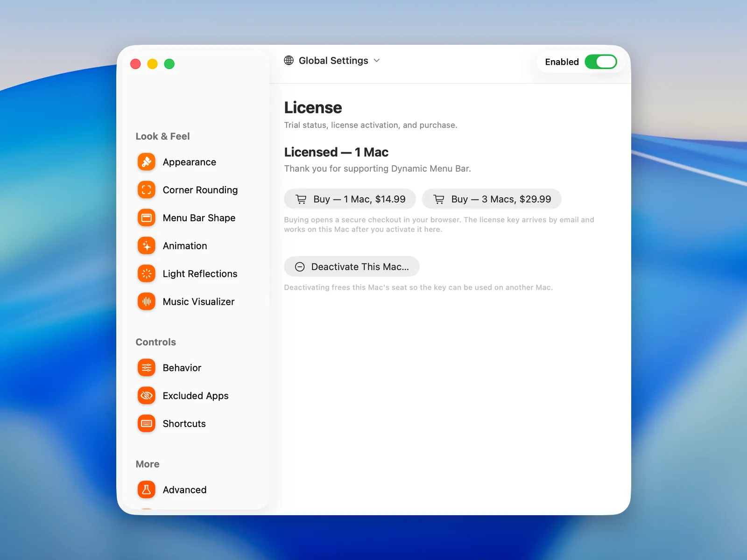Turn off the Enabled switch
Viewport: 747px width, 560px height.
(x=601, y=62)
